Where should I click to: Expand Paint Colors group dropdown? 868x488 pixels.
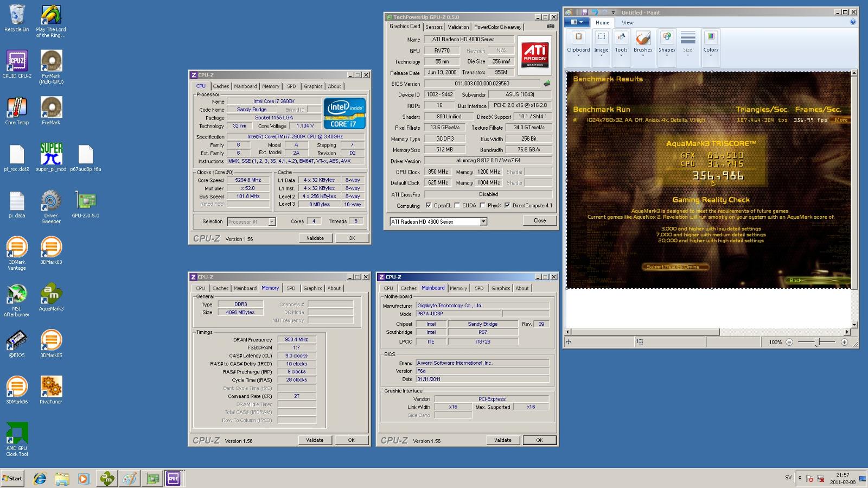[x=711, y=42]
